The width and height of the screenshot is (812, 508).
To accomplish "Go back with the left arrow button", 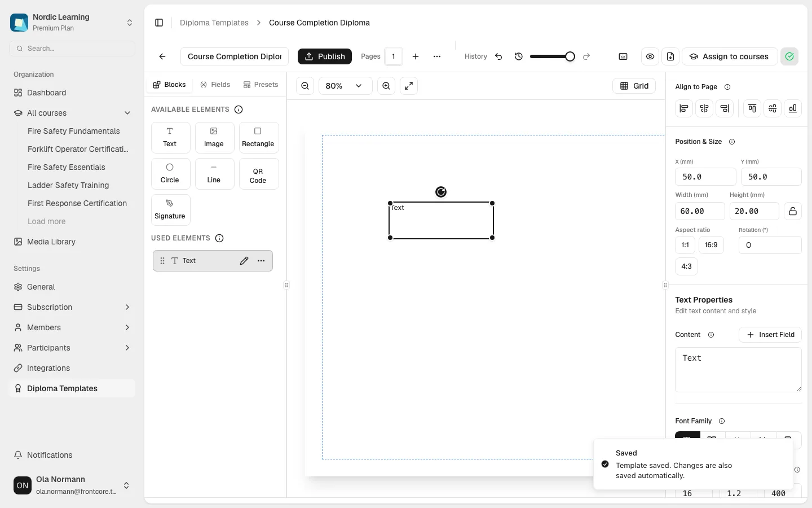I will 162,56.
